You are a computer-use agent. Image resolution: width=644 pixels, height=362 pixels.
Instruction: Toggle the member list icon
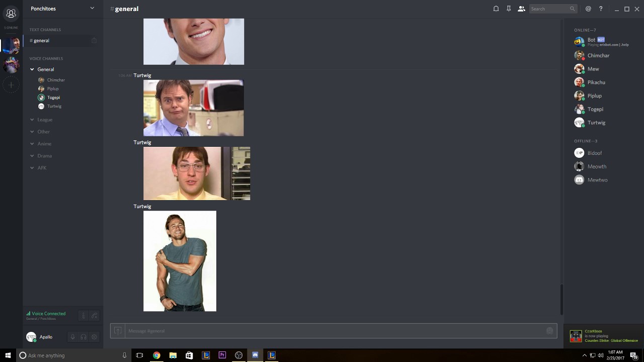click(x=521, y=9)
